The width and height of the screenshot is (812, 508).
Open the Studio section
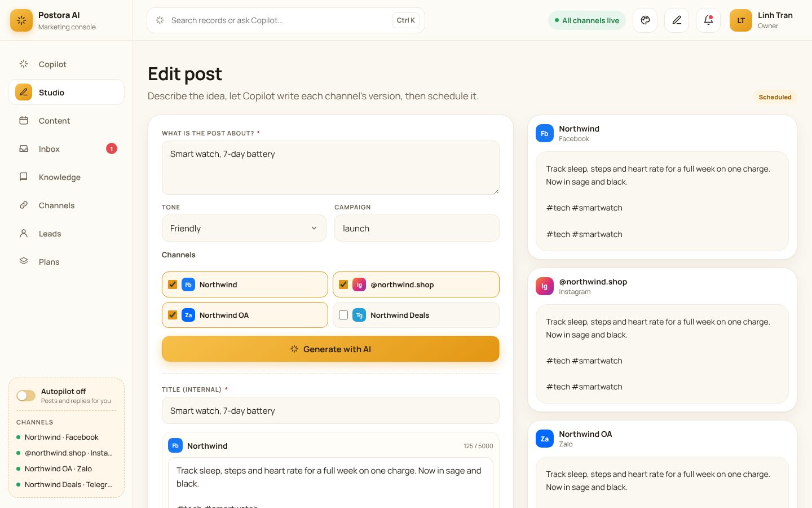pyautogui.click(x=66, y=92)
